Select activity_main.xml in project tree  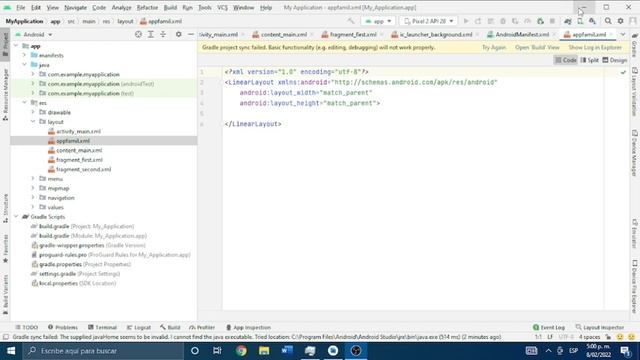(78, 131)
